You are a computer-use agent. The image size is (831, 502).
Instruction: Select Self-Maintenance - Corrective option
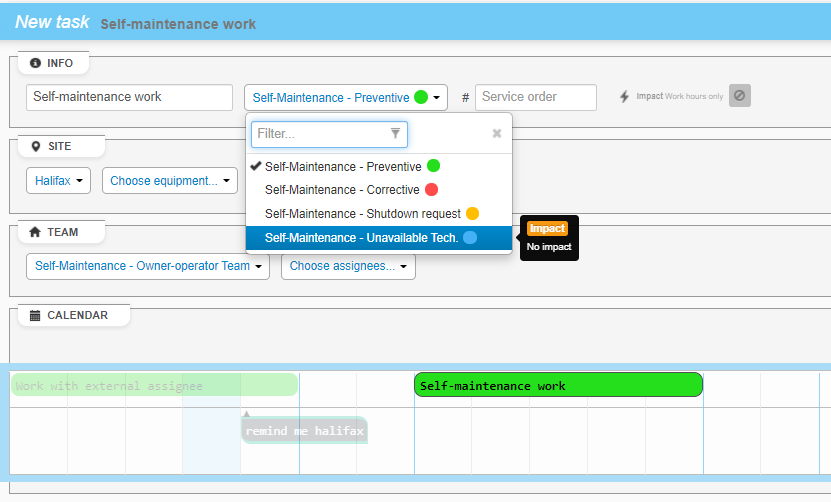342,190
